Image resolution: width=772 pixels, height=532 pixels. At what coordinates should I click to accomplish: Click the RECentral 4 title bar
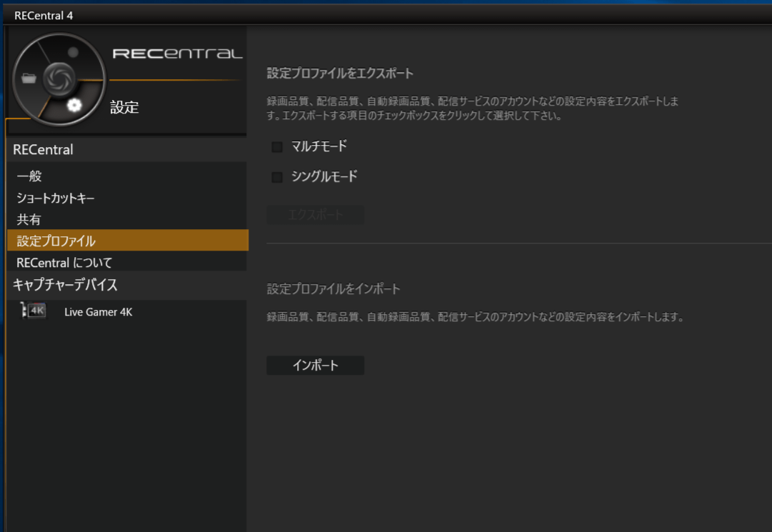[x=44, y=15]
